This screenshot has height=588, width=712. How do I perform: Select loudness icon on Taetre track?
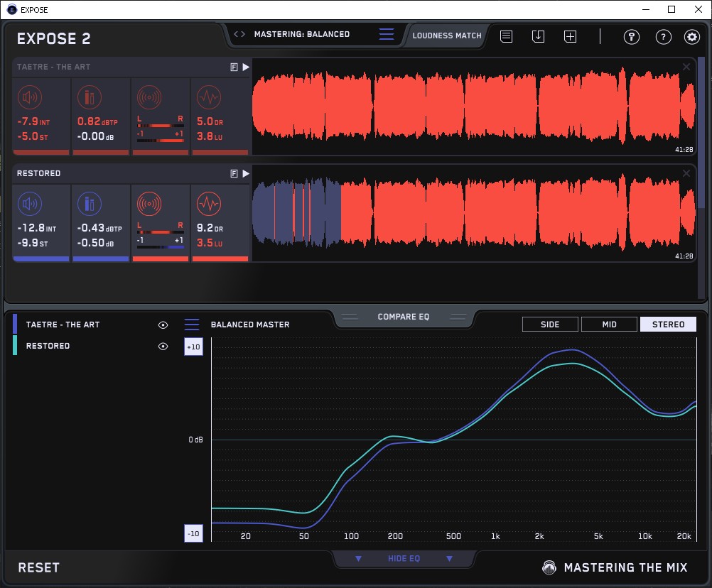click(30, 97)
